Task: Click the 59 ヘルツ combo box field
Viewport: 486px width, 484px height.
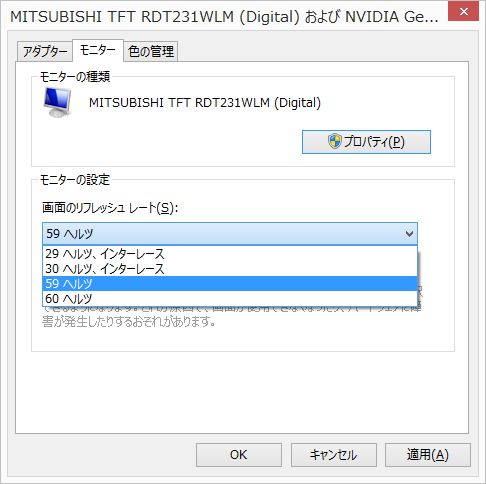Action: (x=230, y=234)
